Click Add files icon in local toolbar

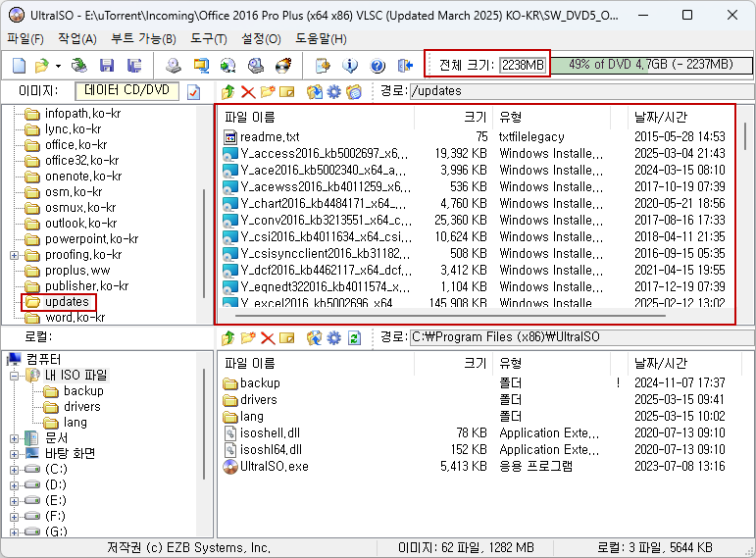click(315, 337)
